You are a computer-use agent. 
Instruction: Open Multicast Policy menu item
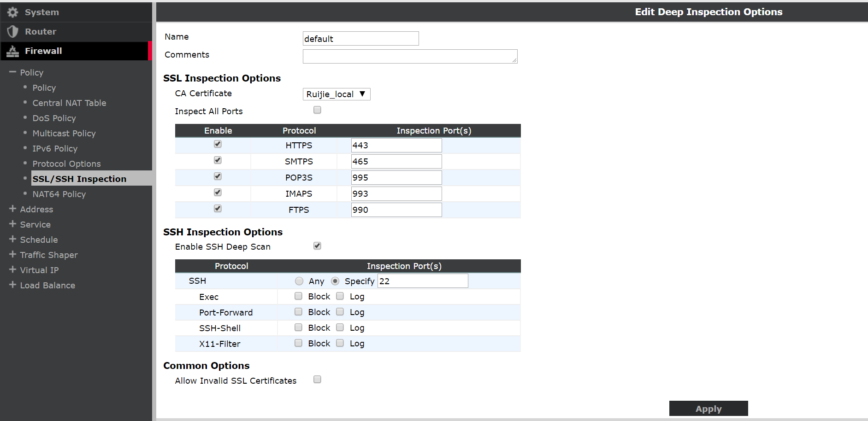64,133
